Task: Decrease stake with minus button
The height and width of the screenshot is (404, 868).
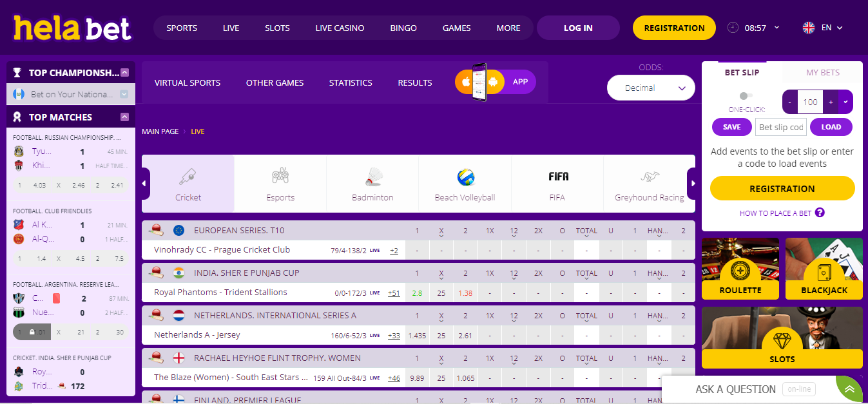Action: point(790,102)
